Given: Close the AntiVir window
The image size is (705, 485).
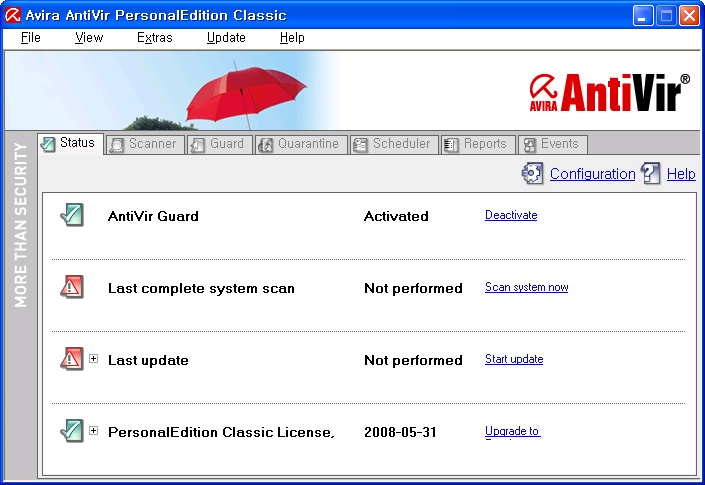Looking at the screenshot, I should [689, 15].
